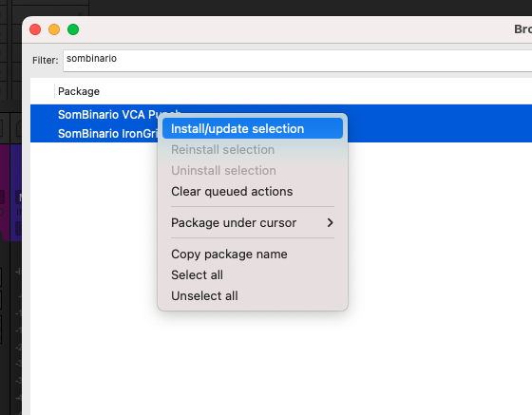The image size is (532, 415).
Task: Click Select all in context menu
Action: click(253, 274)
